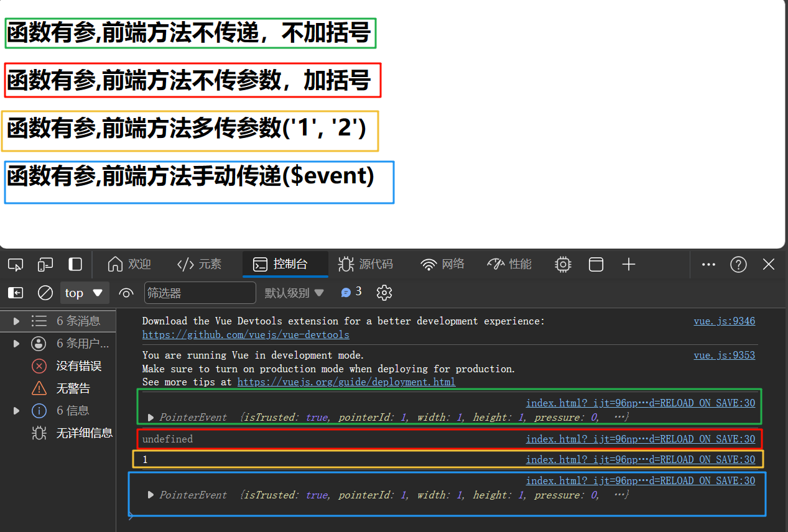Click heading 函数有参,前端方法不传递，不加括号
The height and width of the screenshot is (532, 788).
click(189, 32)
